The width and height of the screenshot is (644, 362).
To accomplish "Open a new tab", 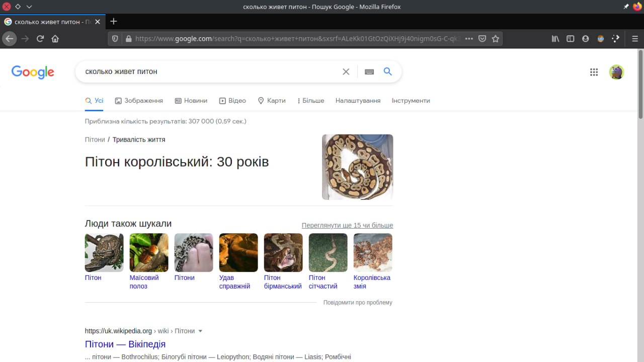I will click(114, 21).
